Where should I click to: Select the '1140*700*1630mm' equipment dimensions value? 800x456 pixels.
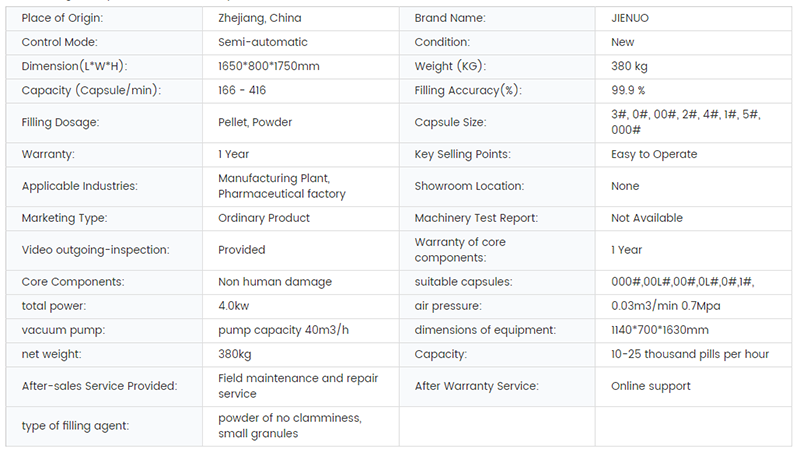point(660,330)
